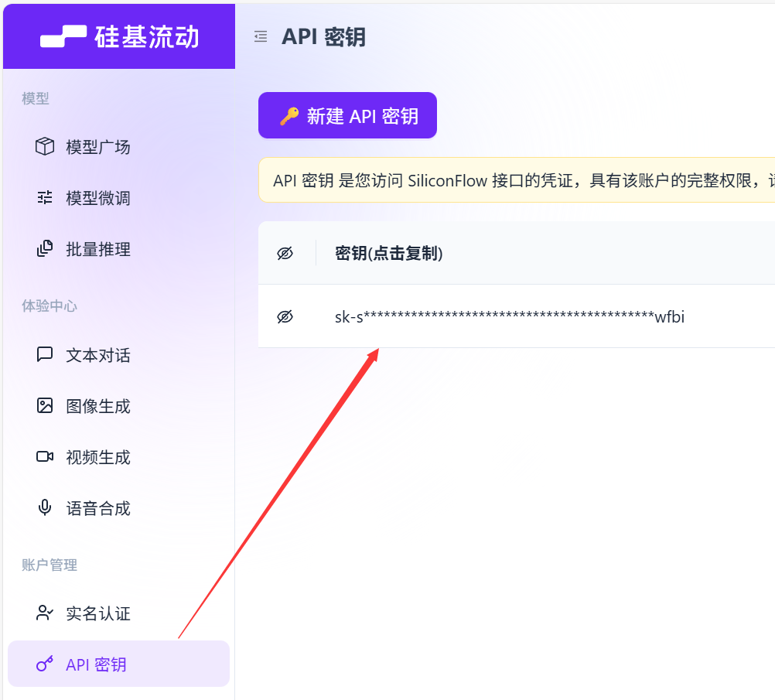Click the picture icon beside 图像生成
Image resolution: width=775 pixels, height=700 pixels.
pos(45,405)
